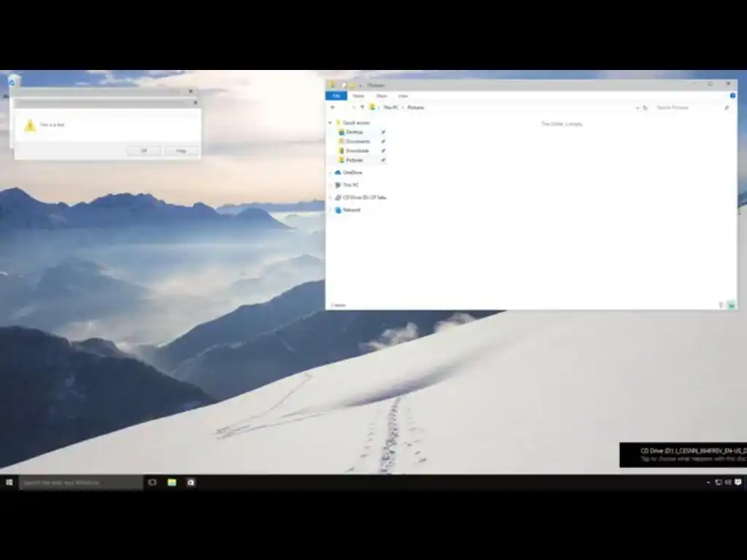The image size is (747, 560).
Task: Open the Store icon on taskbar
Action: coord(191,483)
